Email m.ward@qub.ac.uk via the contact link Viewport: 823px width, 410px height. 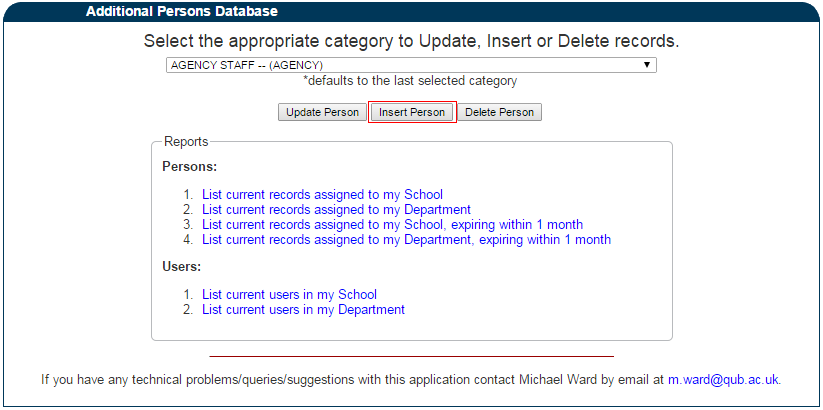[x=723, y=380]
